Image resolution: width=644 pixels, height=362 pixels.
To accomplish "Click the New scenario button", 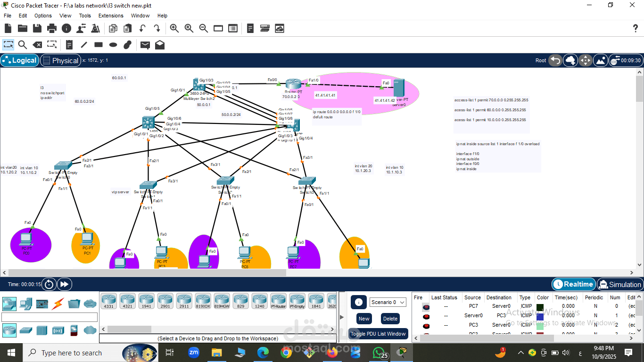I will [x=364, y=319].
